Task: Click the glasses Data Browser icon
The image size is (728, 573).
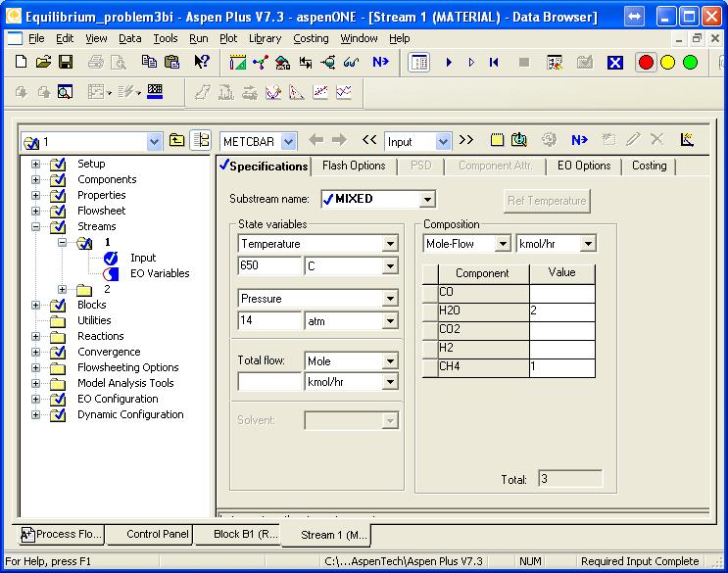Action: click(352, 62)
